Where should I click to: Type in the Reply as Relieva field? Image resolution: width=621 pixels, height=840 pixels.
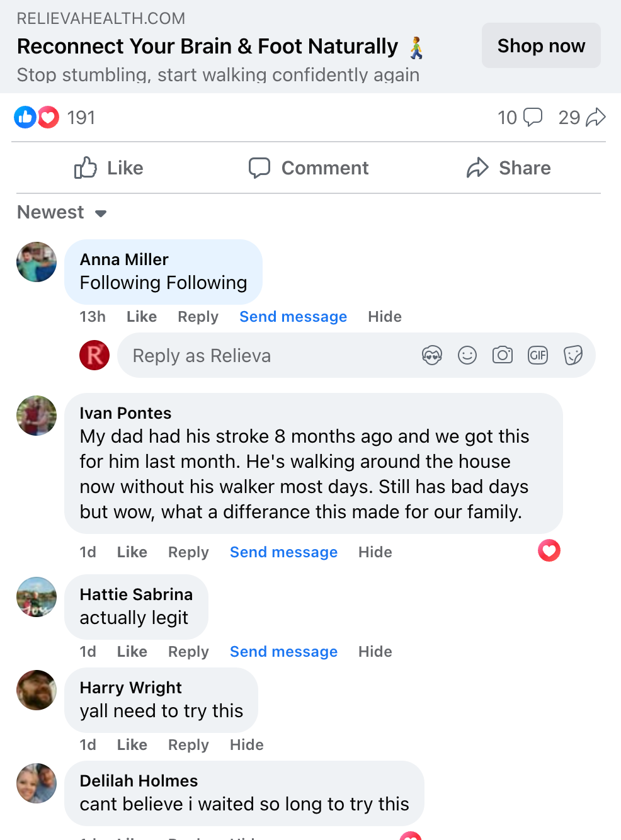(x=271, y=356)
